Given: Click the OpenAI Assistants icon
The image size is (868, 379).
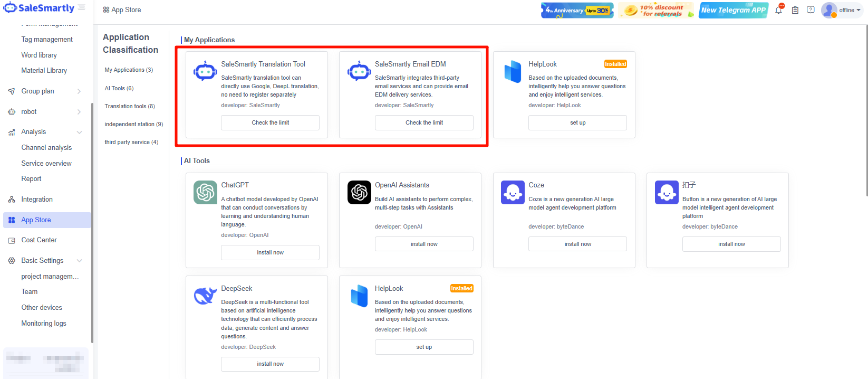Looking at the screenshot, I should click(x=359, y=192).
